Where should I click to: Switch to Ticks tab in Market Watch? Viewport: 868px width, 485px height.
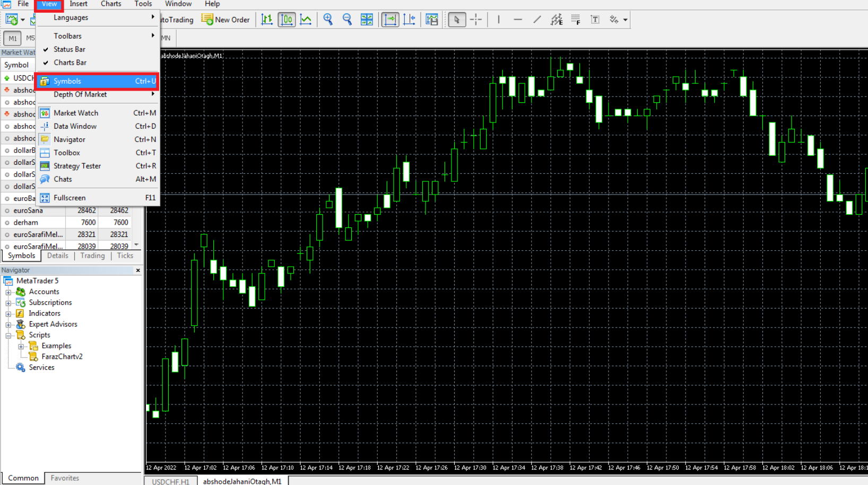pyautogui.click(x=125, y=255)
